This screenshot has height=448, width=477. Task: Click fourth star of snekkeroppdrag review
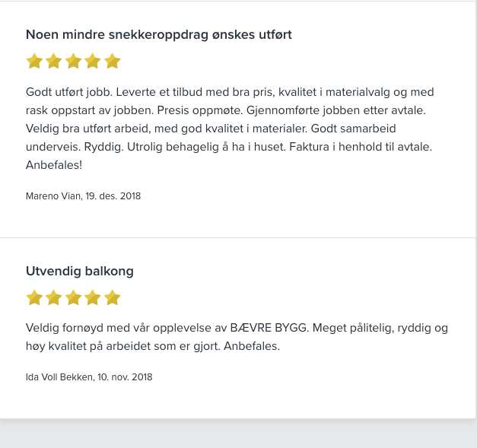pyautogui.click(x=93, y=62)
